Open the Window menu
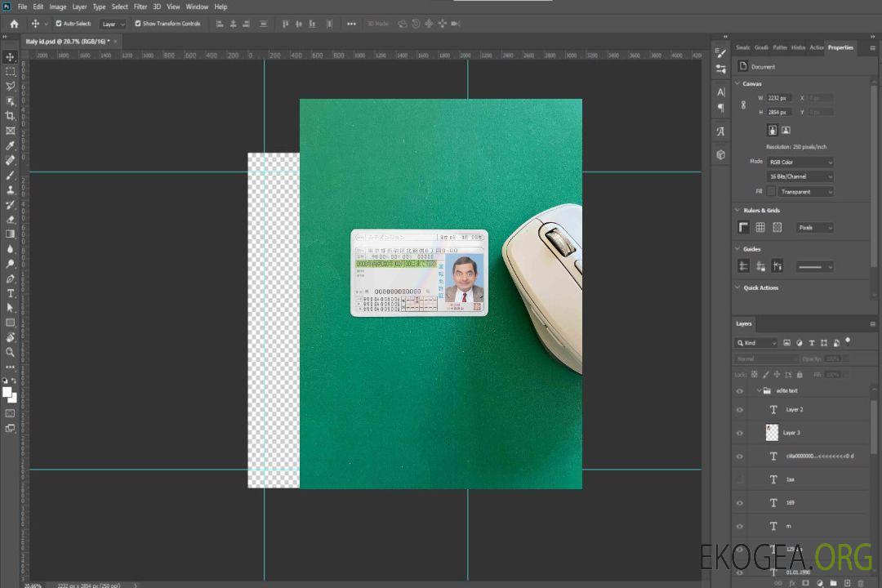882x588 pixels. pyautogui.click(x=197, y=7)
